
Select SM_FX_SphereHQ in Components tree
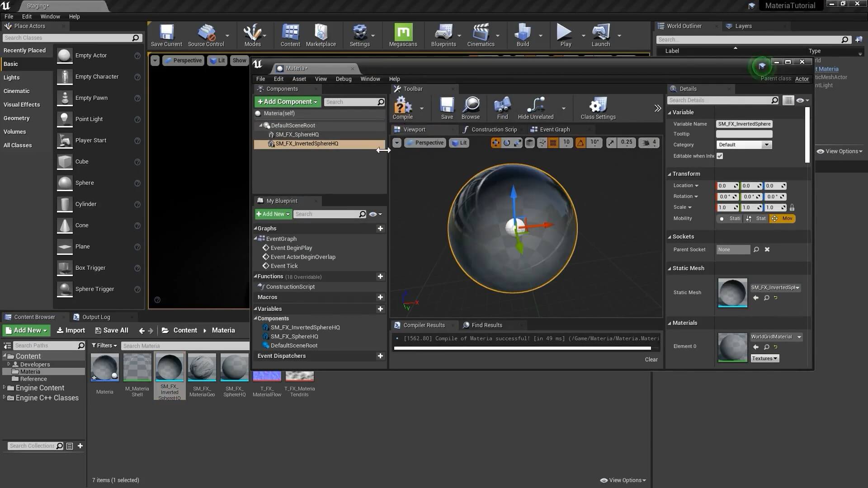coord(297,135)
